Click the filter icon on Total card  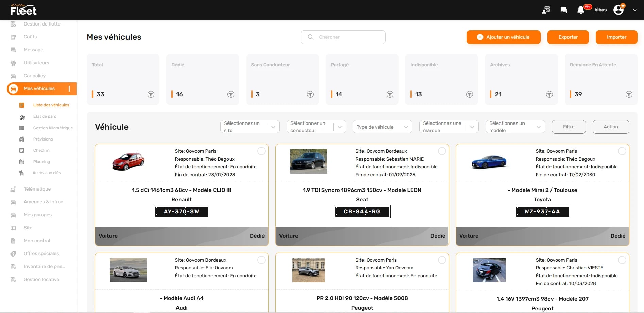coord(151,94)
